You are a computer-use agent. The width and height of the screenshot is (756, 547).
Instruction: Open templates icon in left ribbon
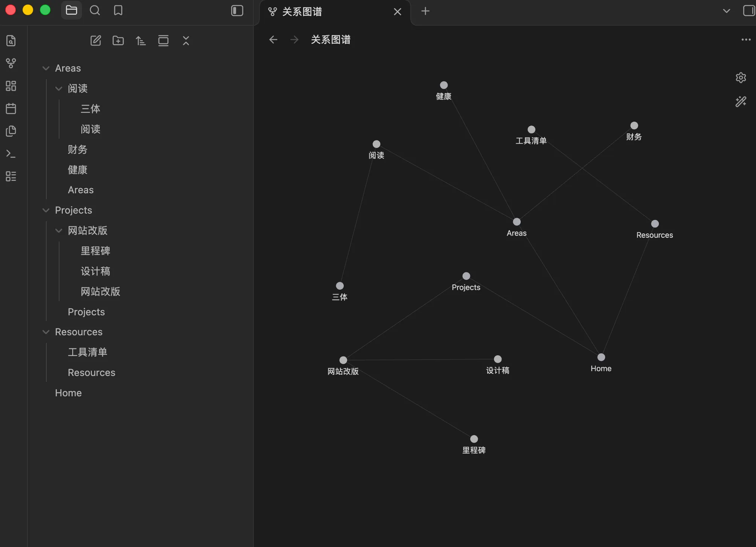pos(11,131)
